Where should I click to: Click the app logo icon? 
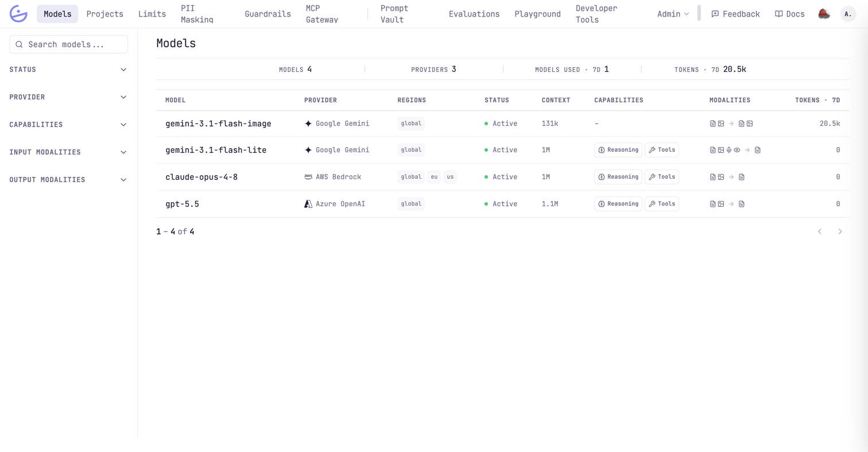tap(18, 14)
